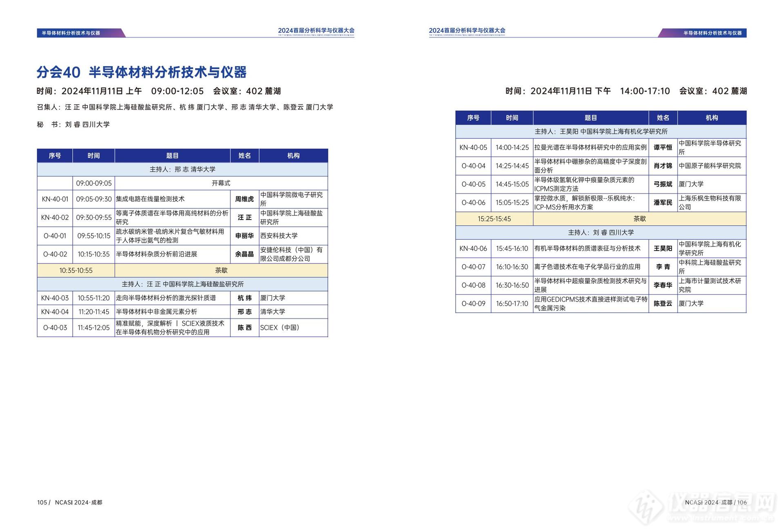Select speaker name 弓振斌
The image size is (784, 532).
tap(663, 184)
